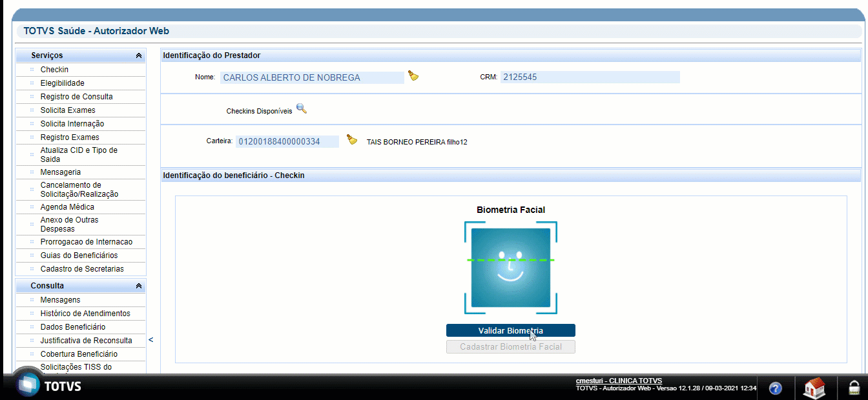Click Identificação do Prestador header
The height and width of the screenshot is (400, 868).
212,55
